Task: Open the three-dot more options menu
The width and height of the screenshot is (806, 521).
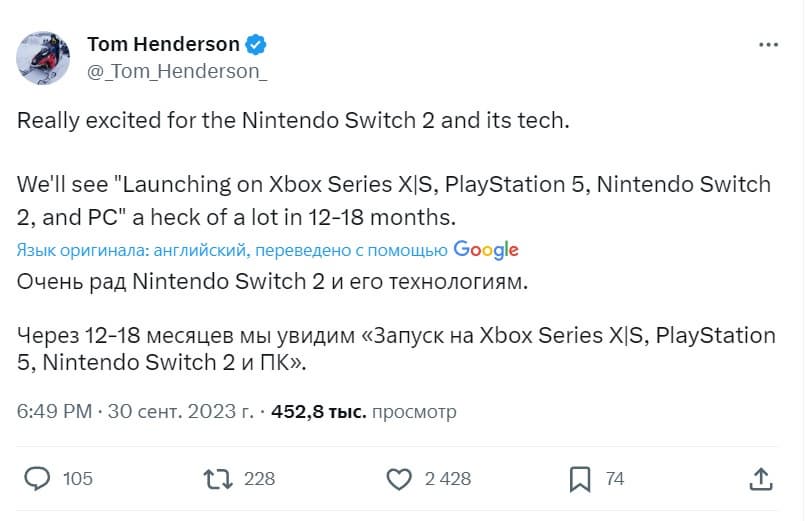Action: pos(768,45)
